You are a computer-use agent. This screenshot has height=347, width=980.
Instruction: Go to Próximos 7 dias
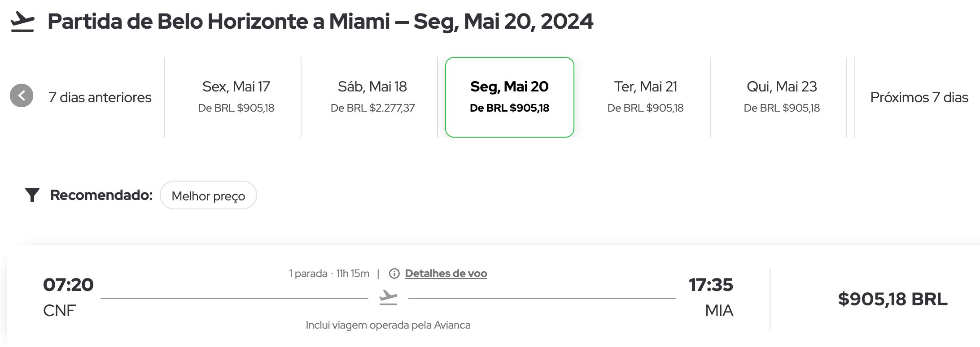[919, 97]
